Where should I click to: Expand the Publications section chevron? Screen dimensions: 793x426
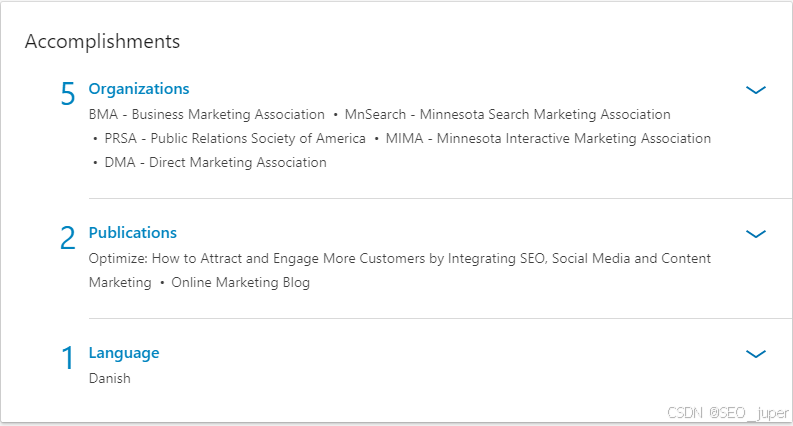click(756, 234)
